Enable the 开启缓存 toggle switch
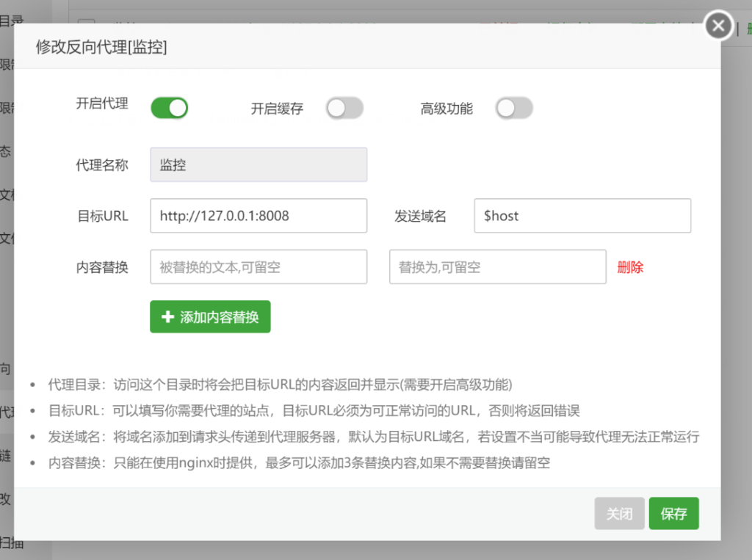Screen dimensions: 752x560 point(345,109)
